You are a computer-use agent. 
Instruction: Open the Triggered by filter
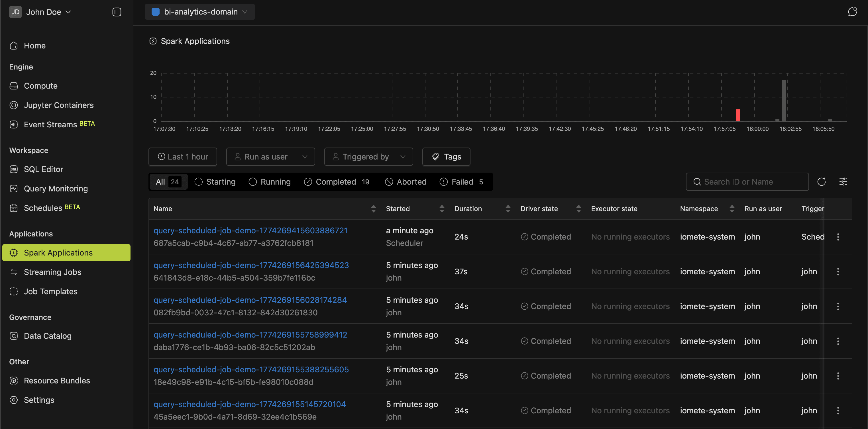(368, 157)
